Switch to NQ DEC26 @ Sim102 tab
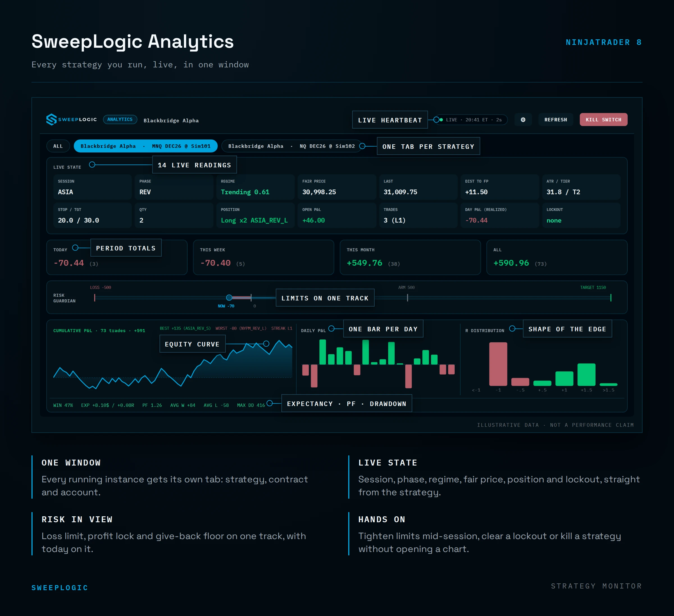 coord(291,146)
